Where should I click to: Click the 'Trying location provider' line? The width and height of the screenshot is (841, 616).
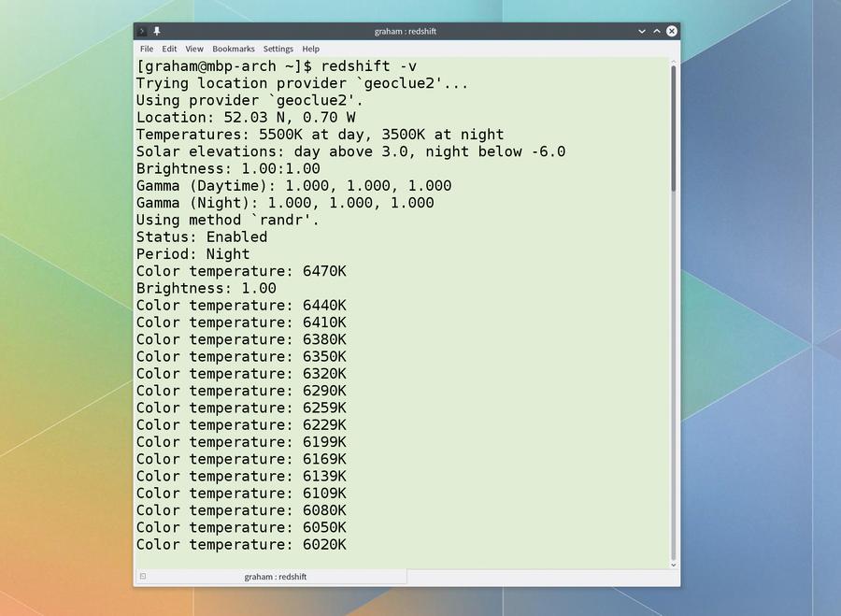point(302,83)
